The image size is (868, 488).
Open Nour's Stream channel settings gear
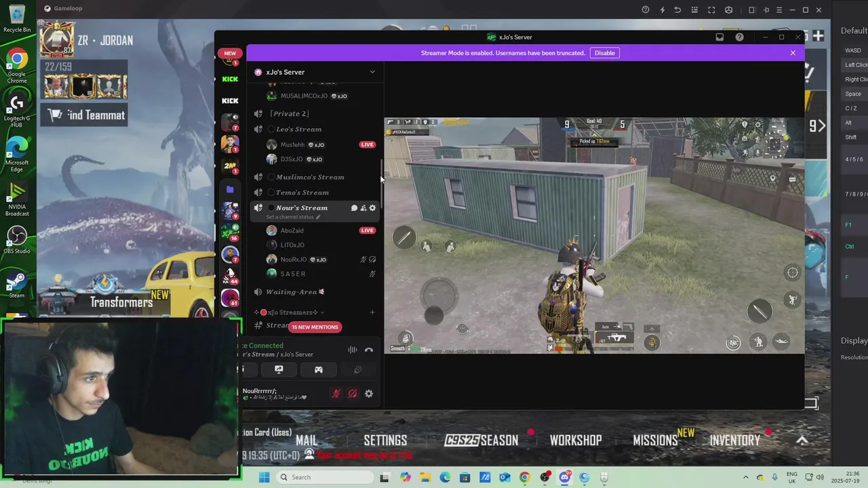[x=372, y=208]
